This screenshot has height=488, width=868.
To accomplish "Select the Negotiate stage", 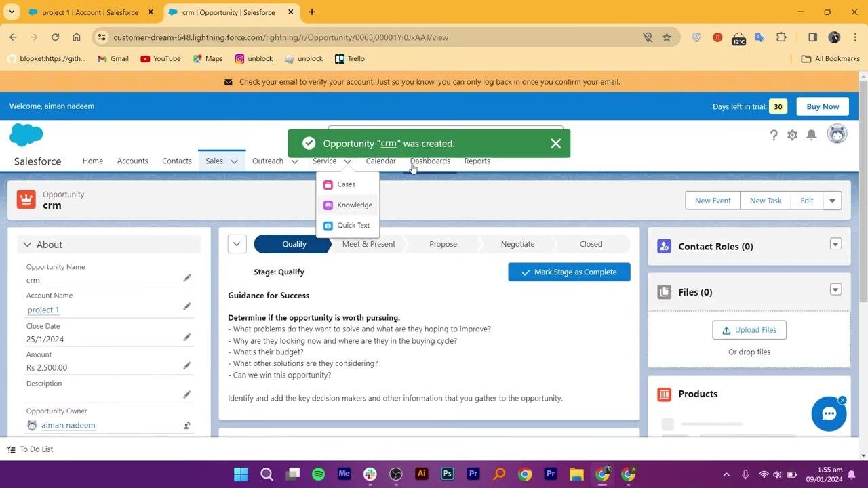I will pos(517,244).
